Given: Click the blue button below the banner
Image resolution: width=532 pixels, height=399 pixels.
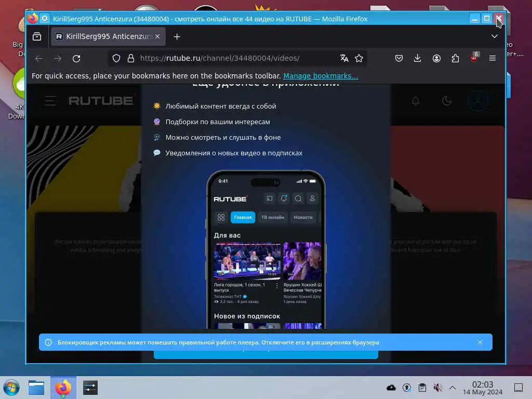Looking at the screenshot, I should [x=266, y=354].
